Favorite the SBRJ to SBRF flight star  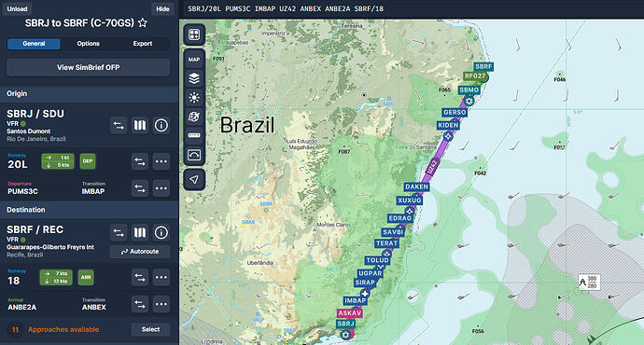point(143,22)
